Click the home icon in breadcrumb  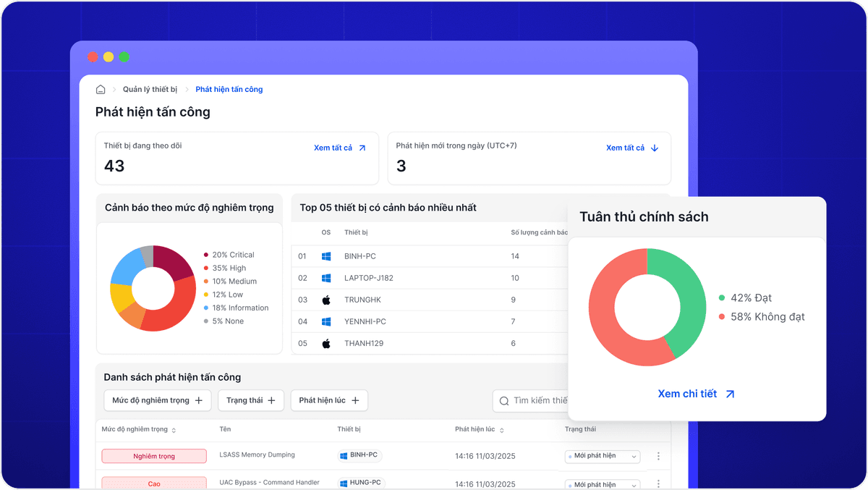[x=101, y=90]
